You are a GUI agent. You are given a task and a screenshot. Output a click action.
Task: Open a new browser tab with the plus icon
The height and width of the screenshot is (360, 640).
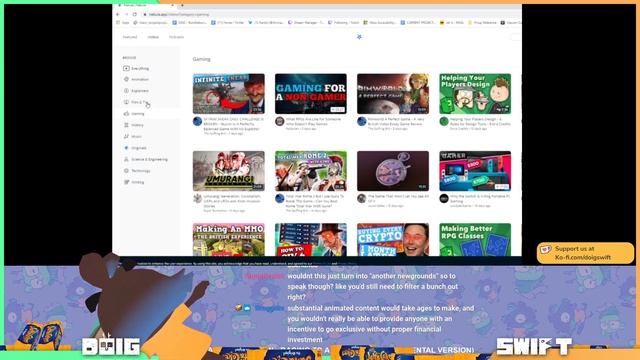tap(182, 5)
